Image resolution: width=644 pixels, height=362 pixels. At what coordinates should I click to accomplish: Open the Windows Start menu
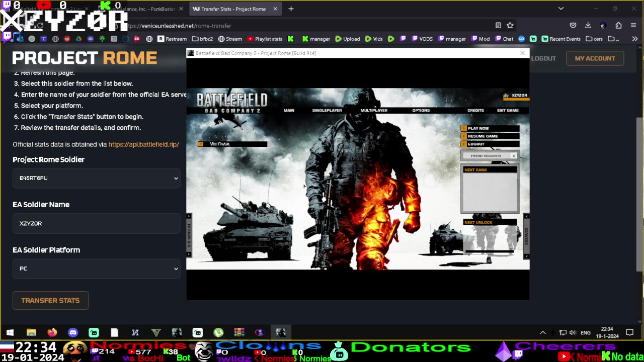coord(10,332)
